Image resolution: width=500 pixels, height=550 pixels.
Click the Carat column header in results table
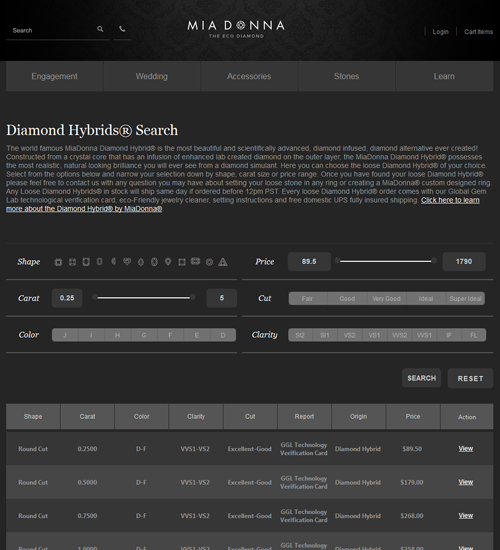[87, 416]
